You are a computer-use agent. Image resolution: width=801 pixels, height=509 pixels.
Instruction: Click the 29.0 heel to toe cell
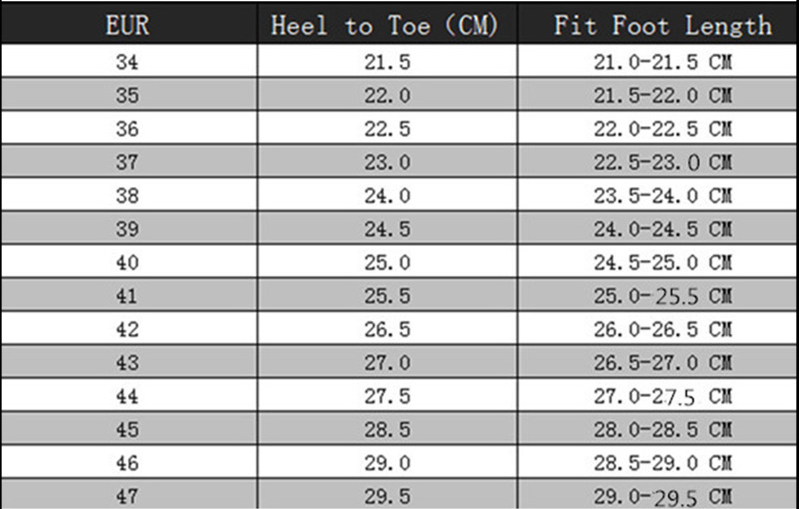(387, 464)
